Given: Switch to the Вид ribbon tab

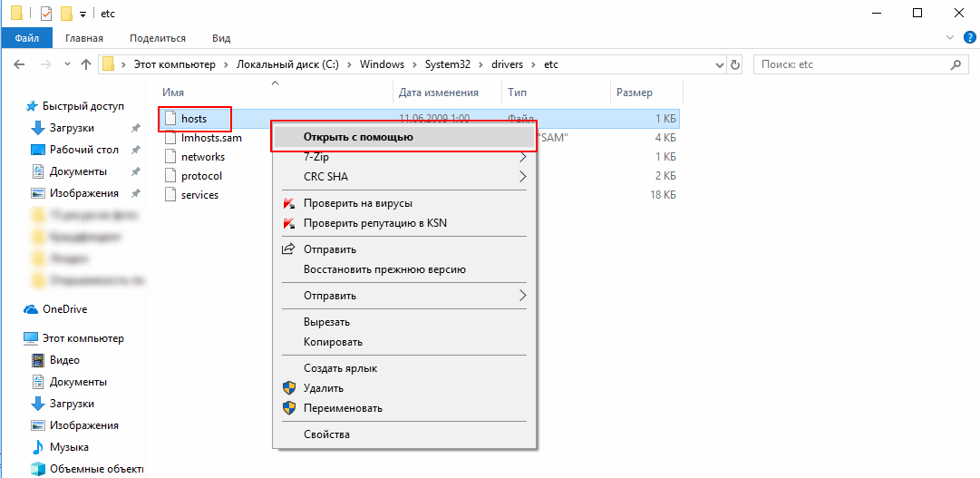Looking at the screenshot, I should click(221, 38).
